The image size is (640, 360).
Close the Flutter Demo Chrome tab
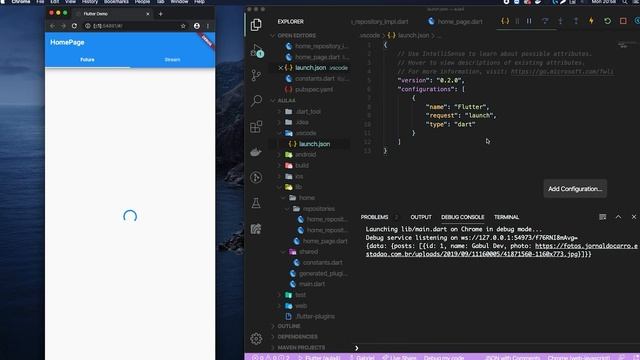[x=148, y=14]
